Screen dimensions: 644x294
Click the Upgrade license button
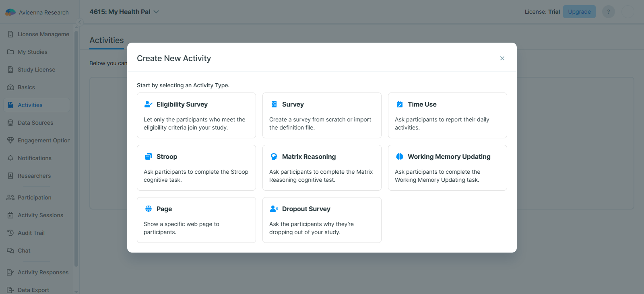[x=579, y=12]
